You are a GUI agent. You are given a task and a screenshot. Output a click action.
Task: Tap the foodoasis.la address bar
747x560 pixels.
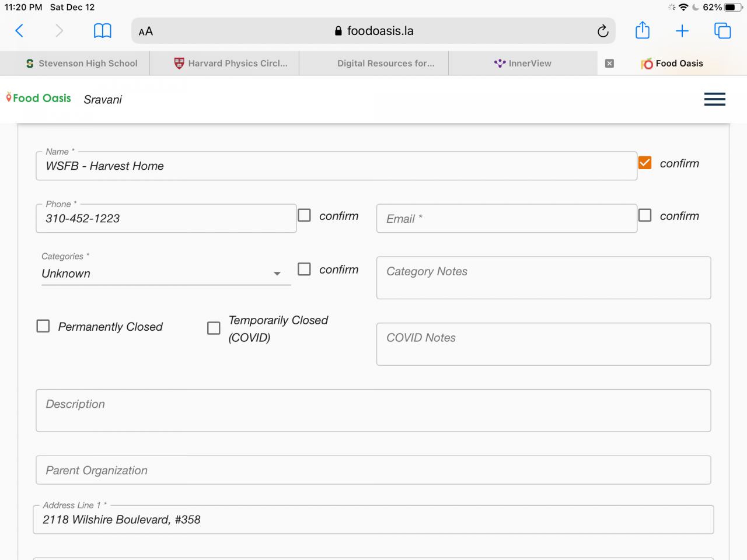click(373, 31)
